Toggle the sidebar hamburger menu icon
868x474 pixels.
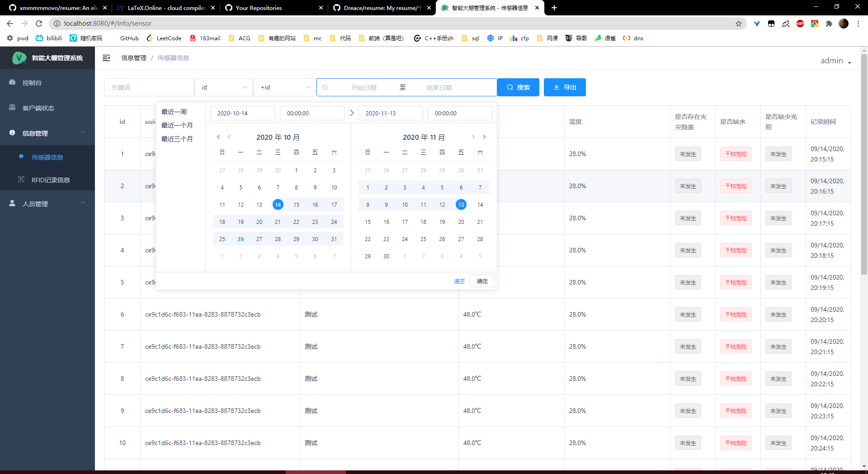coord(106,58)
